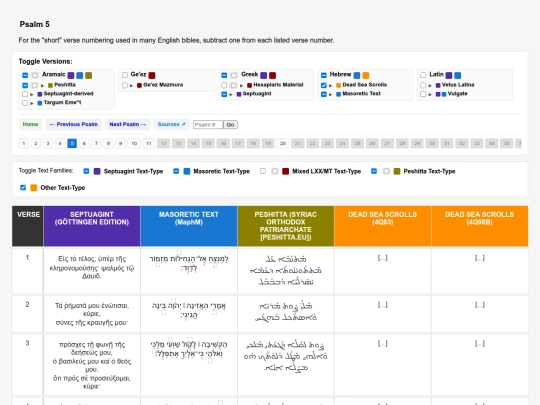Uncheck the Dead Sea Scrolls checkbox
Image resolution: width=540 pixels, height=405 pixels.
point(324,85)
